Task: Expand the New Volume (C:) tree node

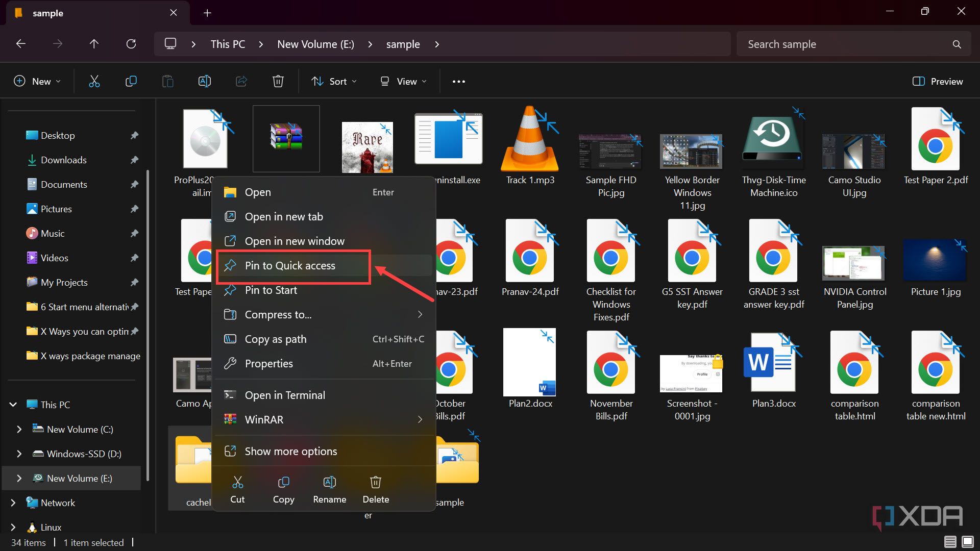Action: click(19, 430)
